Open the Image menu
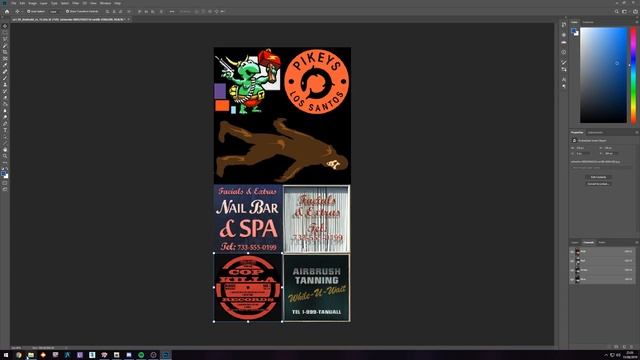 tap(32, 3)
